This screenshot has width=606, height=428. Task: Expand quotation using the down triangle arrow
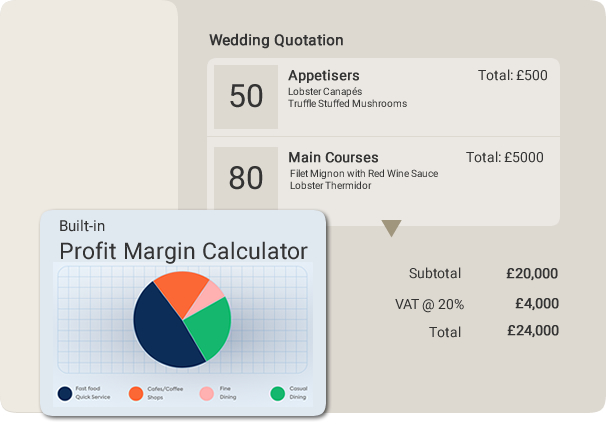click(391, 228)
